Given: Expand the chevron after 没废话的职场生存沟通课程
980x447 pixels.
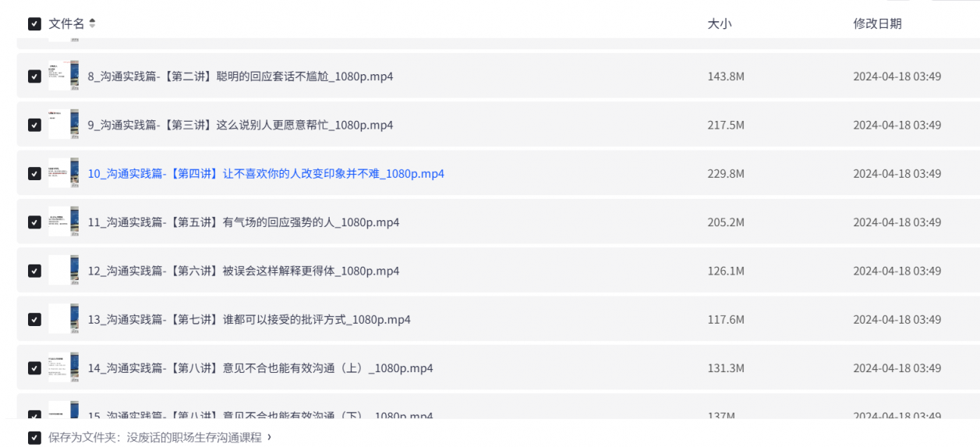Looking at the screenshot, I should (x=270, y=437).
